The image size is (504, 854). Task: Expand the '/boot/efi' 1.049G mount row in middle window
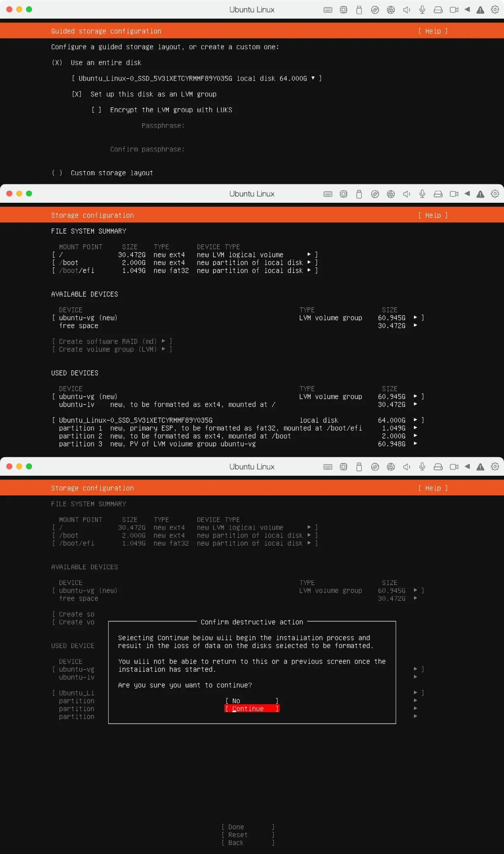coord(185,271)
